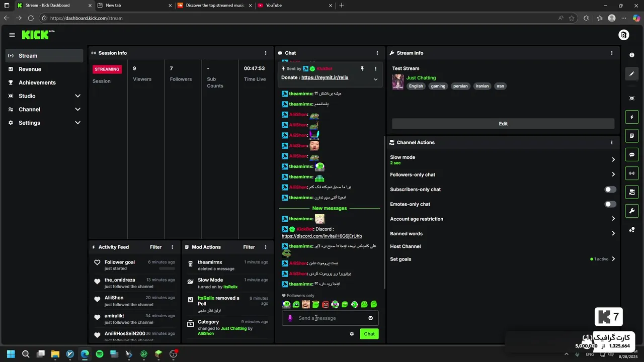Click the persian tag chip
The image size is (644, 362).
click(460, 86)
